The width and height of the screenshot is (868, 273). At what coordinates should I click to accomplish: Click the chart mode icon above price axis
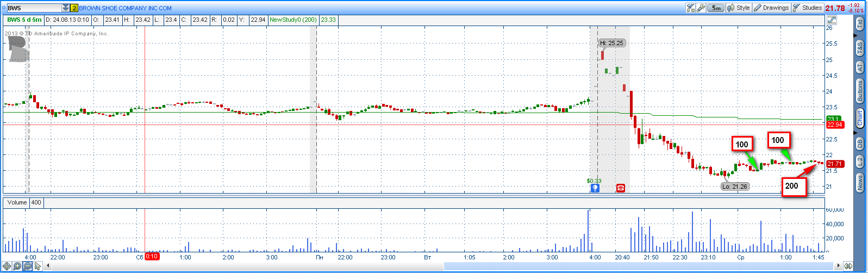pyautogui.click(x=831, y=20)
